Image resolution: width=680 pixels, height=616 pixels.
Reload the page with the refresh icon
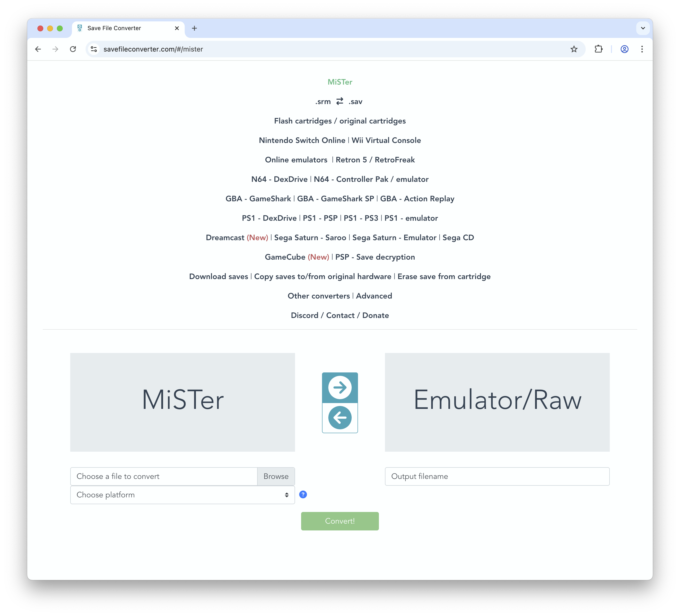pyautogui.click(x=73, y=49)
